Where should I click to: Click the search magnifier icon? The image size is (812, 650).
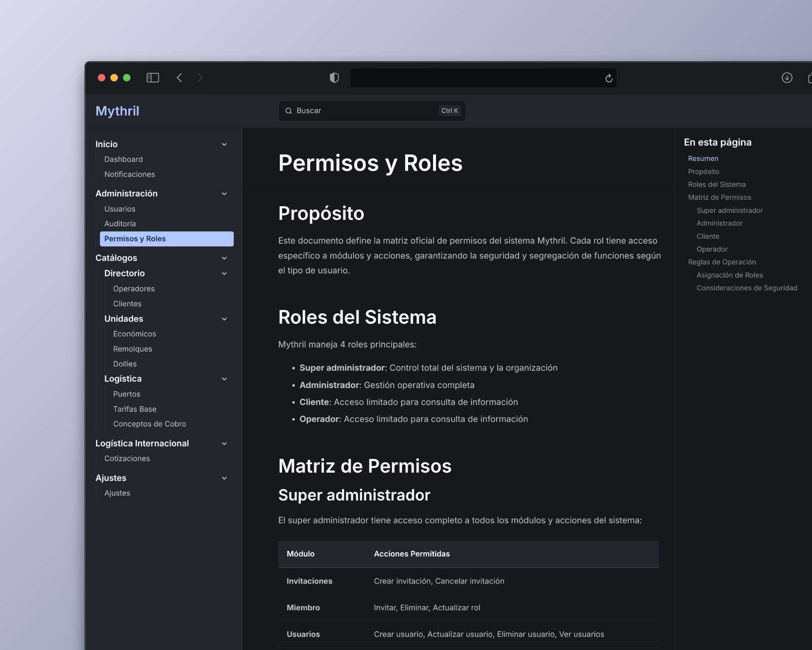(289, 111)
